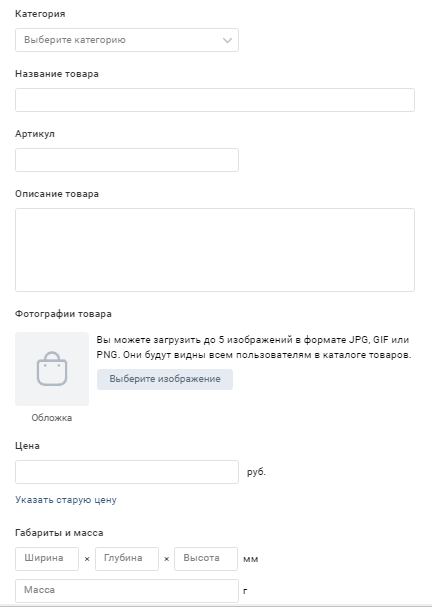
Task: Click the "Выберите изображение" button
Action: click(x=165, y=379)
